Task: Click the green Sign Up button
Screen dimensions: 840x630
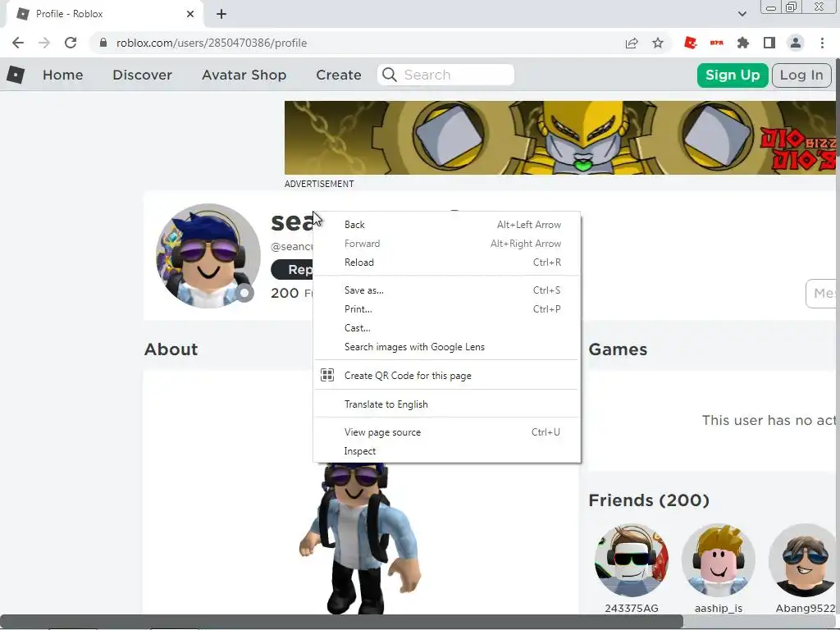Action: (x=733, y=75)
